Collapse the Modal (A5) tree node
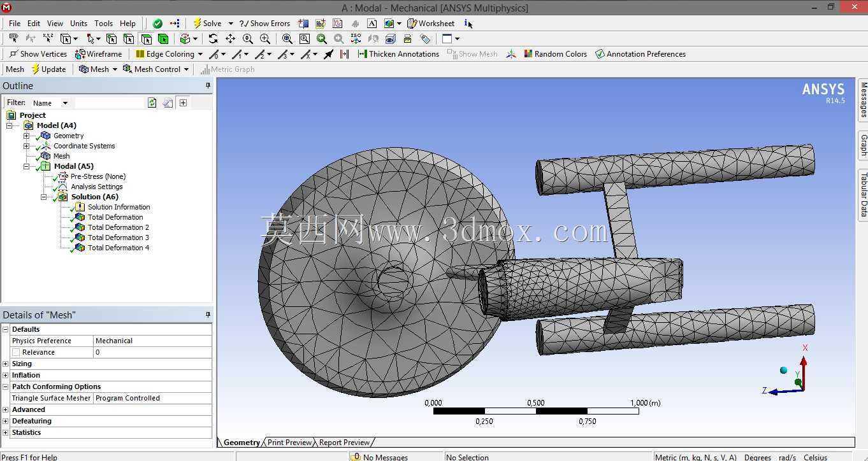868x461 pixels. click(27, 166)
